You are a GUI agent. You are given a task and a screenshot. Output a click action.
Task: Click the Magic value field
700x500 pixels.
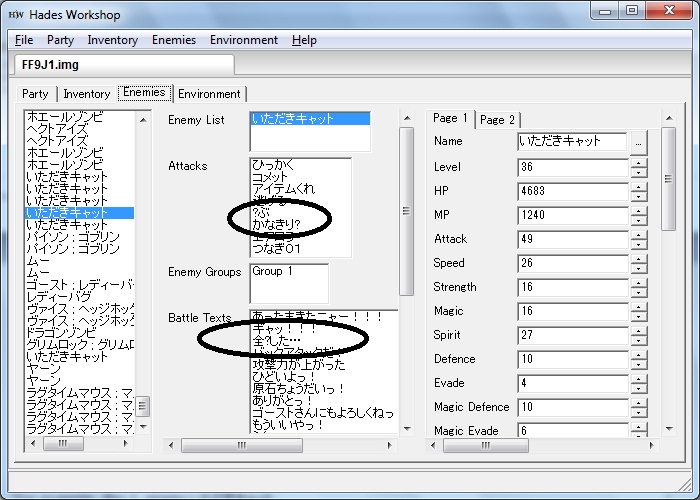point(573,311)
